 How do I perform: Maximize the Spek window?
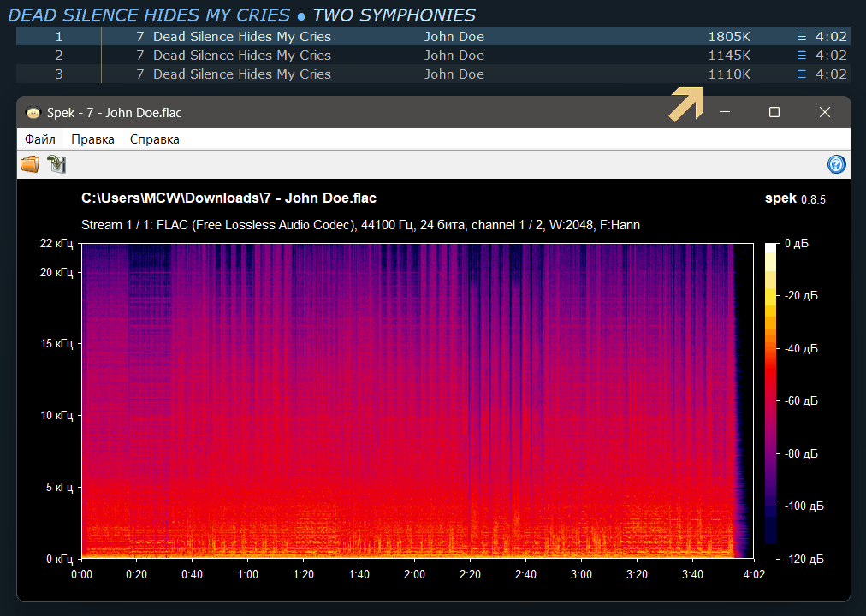pos(774,113)
